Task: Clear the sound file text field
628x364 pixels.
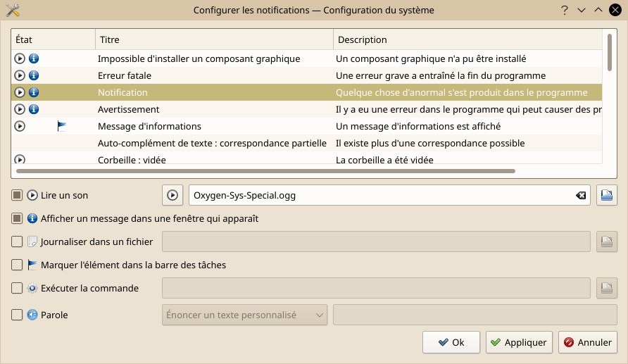Action: (581, 196)
